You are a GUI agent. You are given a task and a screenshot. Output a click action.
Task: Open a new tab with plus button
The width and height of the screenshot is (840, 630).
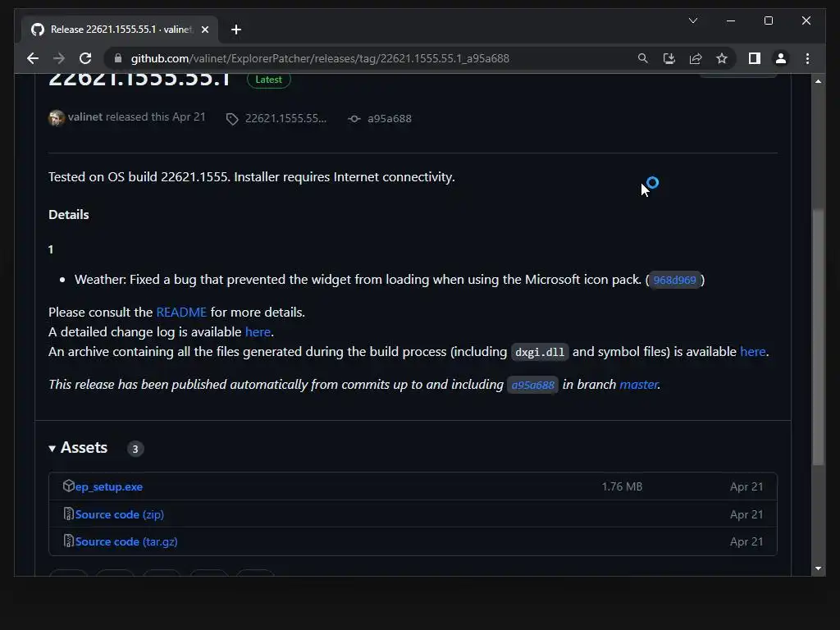tap(235, 30)
